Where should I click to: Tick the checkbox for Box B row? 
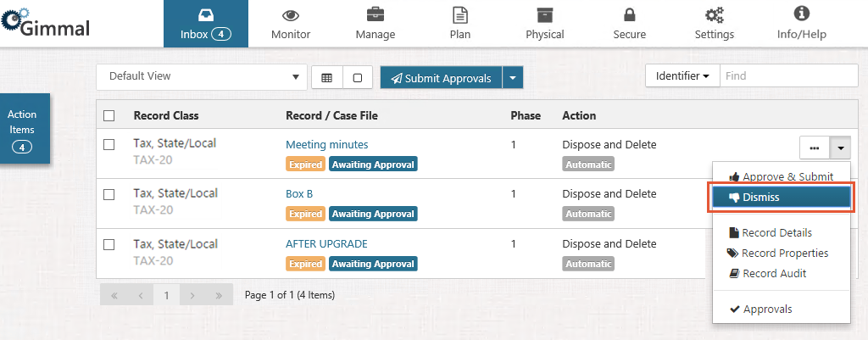click(x=109, y=194)
